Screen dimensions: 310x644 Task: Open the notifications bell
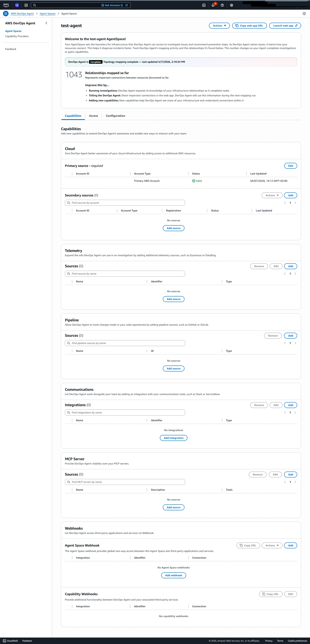(x=213, y=5)
